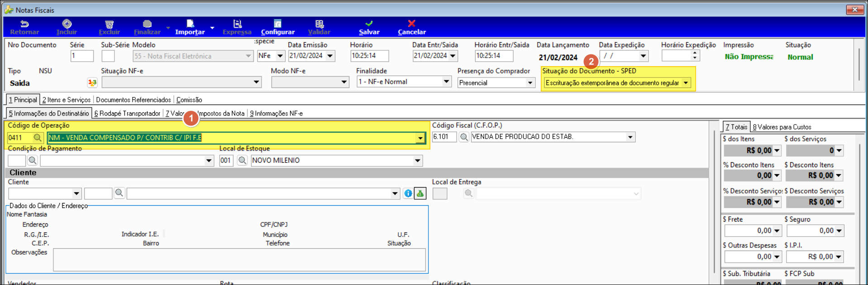Screen dimensions: 868x285
Task: Click the Excluir trash icon
Action: [x=109, y=24]
